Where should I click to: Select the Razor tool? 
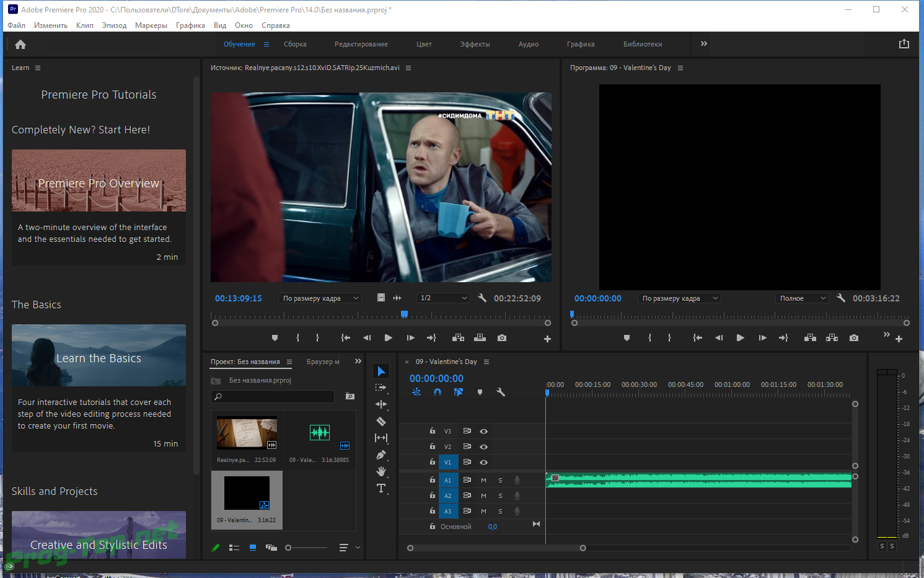pos(381,421)
